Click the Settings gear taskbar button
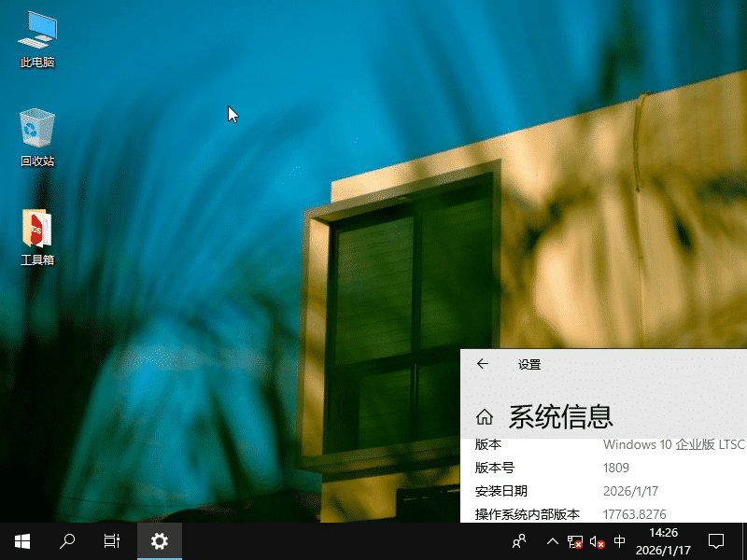Image resolution: width=747 pixels, height=560 pixels. pyautogui.click(x=160, y=540)
